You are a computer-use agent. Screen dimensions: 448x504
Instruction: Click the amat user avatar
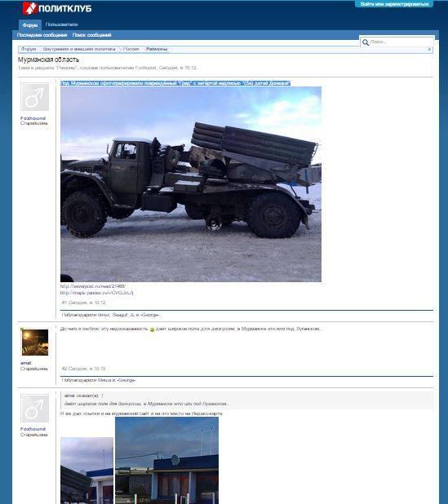point(35,343)
